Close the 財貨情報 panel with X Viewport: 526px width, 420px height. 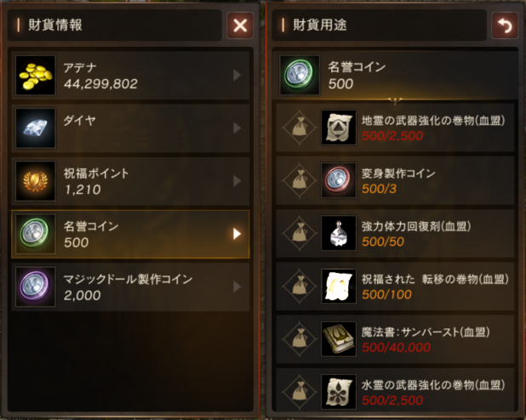pyautogui.click(x=240, y=26)
